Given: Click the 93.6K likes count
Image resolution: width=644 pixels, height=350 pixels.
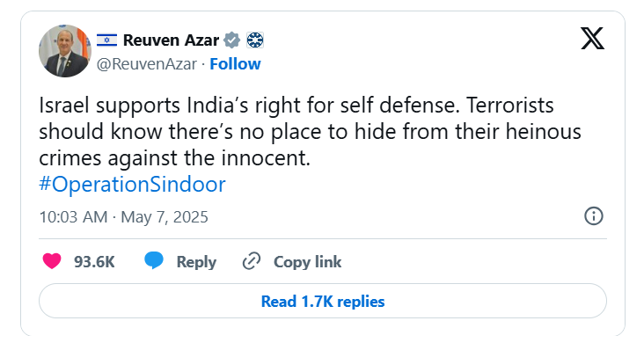Looking at the screenshot, I should click(94, 262).
